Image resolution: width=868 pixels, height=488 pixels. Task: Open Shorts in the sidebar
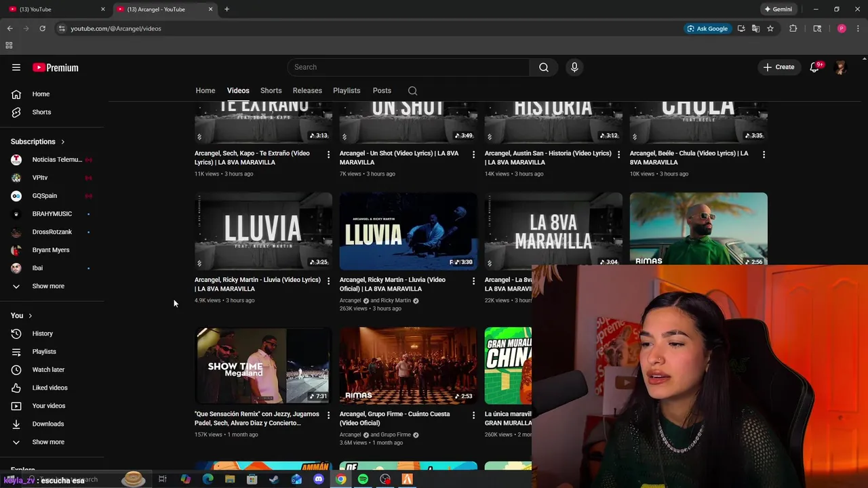[x=41, y=112]
